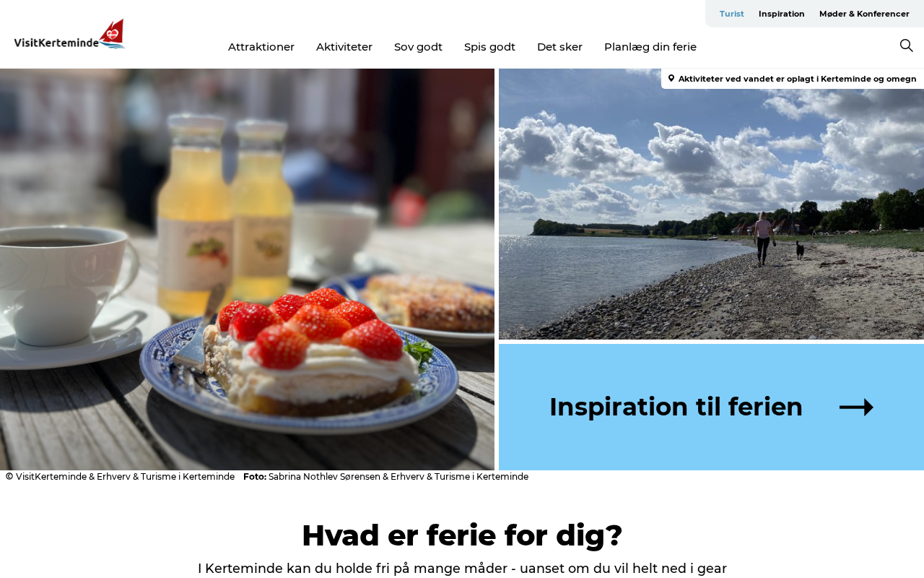Switch to Møder & Konferencer tab
This screenshot has height=578, width=924.
click(x=864, y=14)
